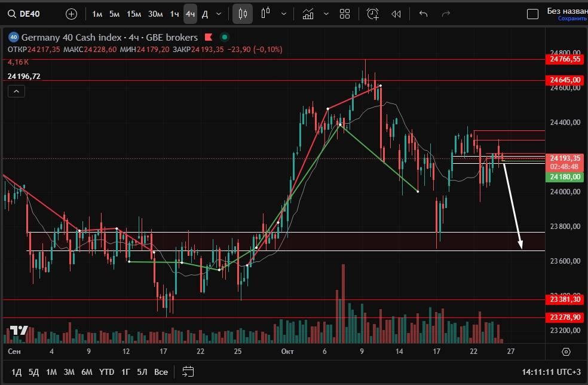Open the Indicators chart icon
588x385 pixels.
308,14
